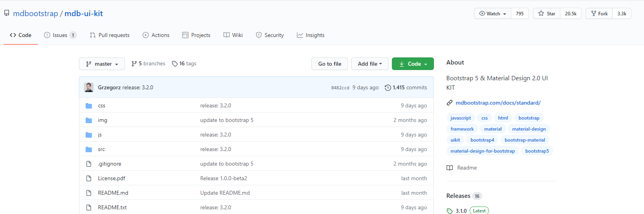Click the material-design-for-bootstrap topic tag
Image resolution: width=644 pixels, height=214 pixels.
[483, 151]
